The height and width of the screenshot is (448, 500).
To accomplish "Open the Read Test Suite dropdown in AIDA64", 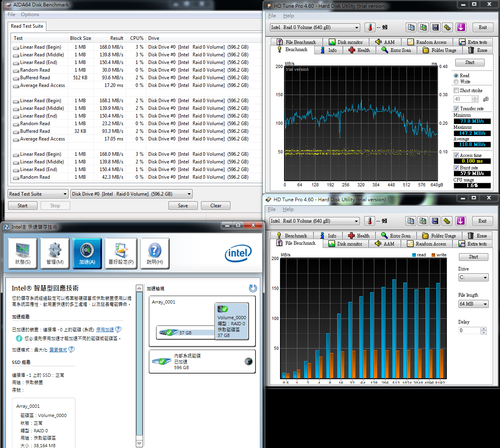I will point(38,194).
